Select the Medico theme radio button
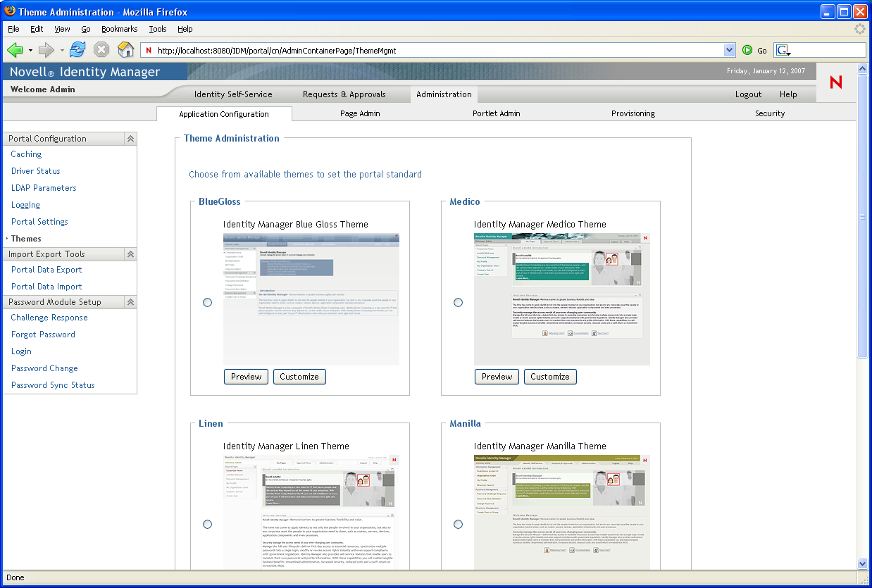The width and height of the screenshot is (872, 588). [x=458, y=302]
